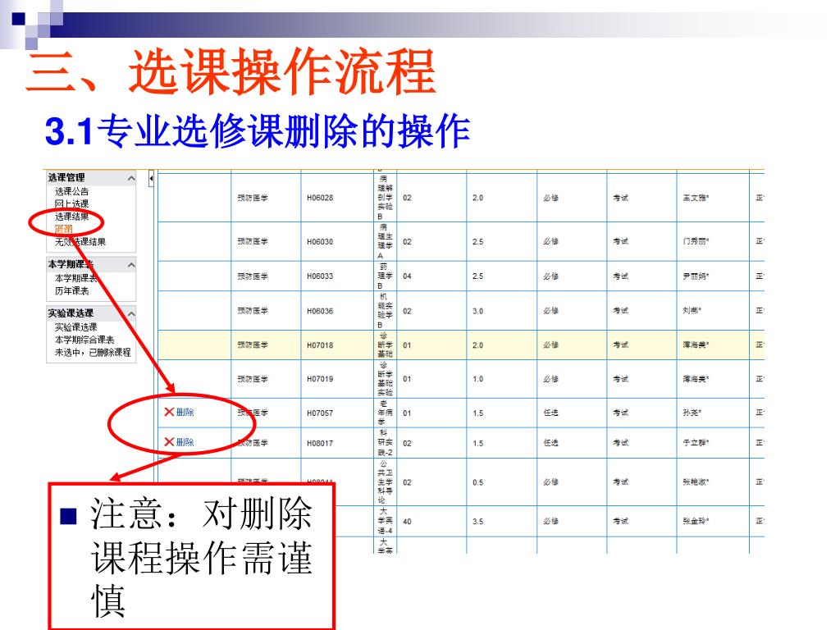Collapse the 本学期课表 panel chevron
Image resolution: width=840 pixels, height=630 pixels.
point(130,265)
